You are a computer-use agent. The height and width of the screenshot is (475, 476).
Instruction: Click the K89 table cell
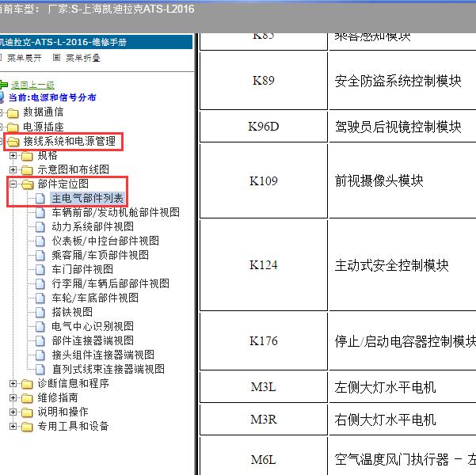[x=264, y=81]
